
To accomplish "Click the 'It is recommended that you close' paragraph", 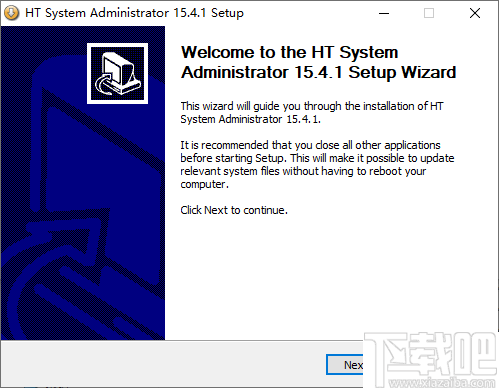I will pos(317,164).
